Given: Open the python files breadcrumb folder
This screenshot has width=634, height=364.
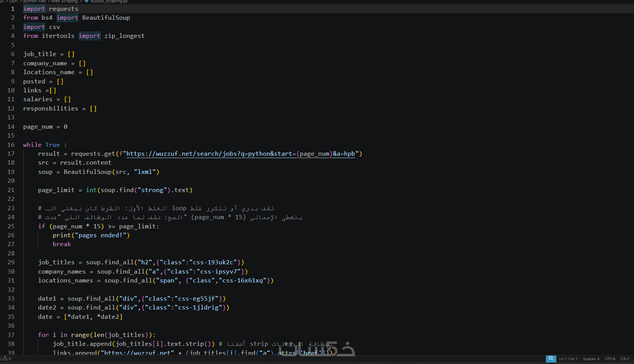Looking at the screenshot, I should tap(34, 1).
